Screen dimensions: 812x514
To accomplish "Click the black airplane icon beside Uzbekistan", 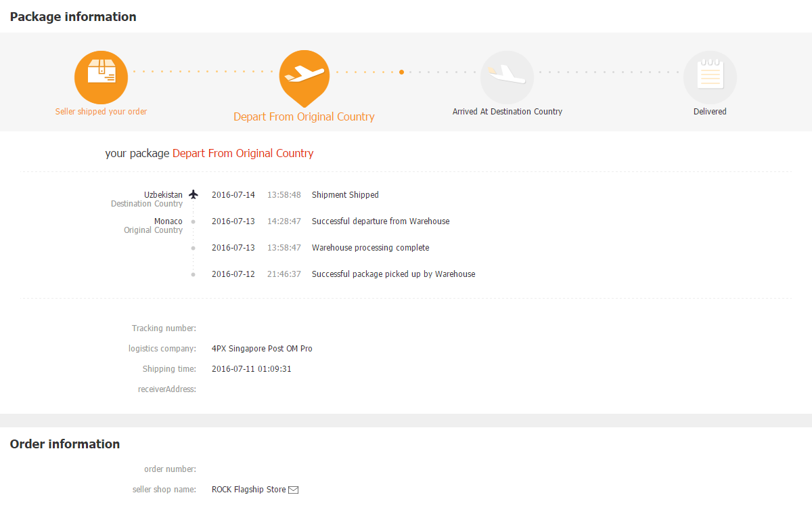I will click(x=194, y=194).
